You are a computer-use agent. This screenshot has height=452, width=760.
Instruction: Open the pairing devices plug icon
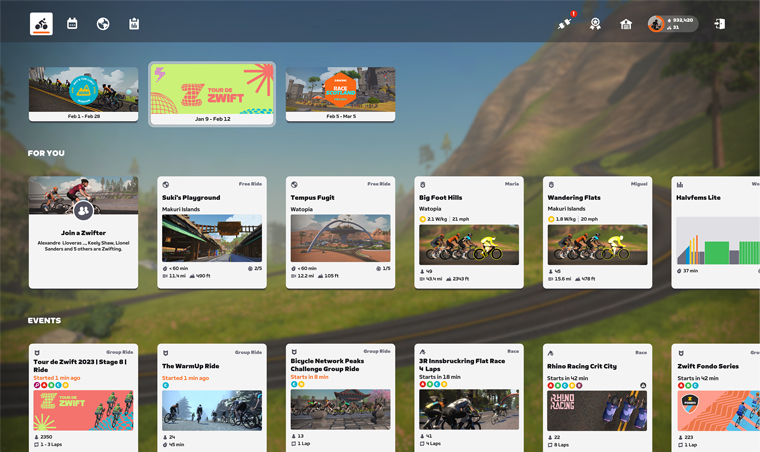[564, 24]
